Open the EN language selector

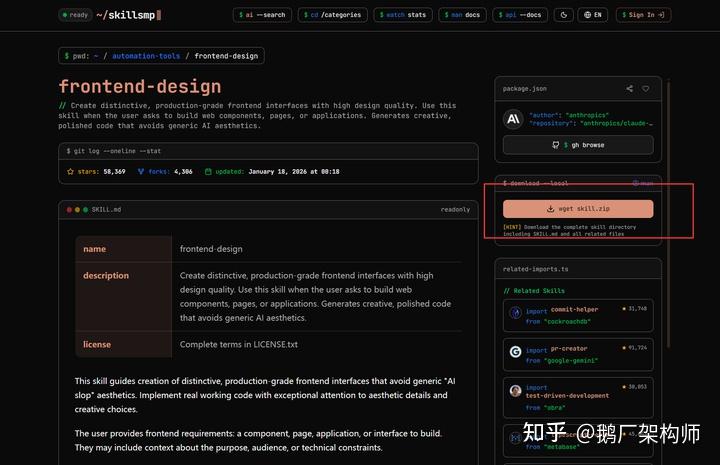click(593, 15)
